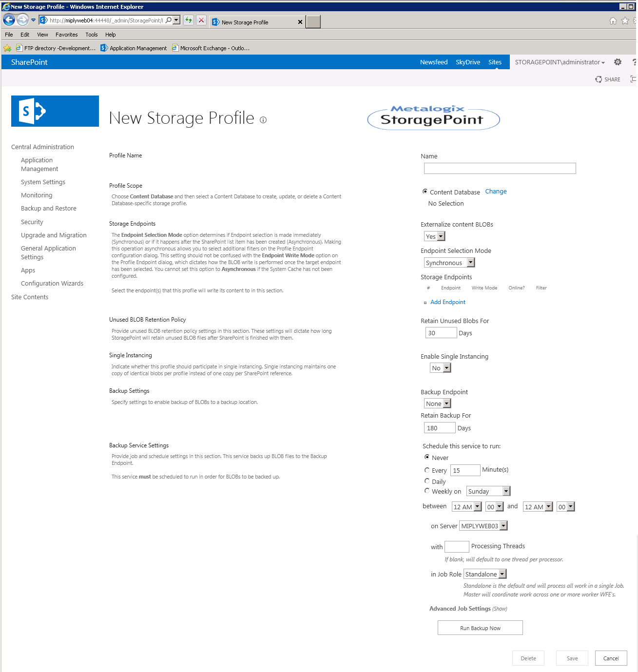Click the SharePoint icon in address bar
638x672 pixels.
(44, 20)
